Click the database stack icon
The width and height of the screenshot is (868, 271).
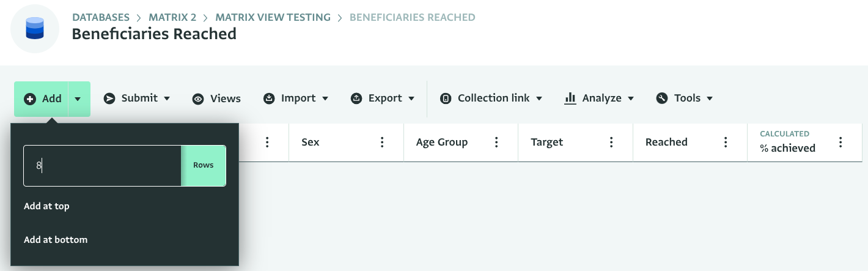coord(35,29)
